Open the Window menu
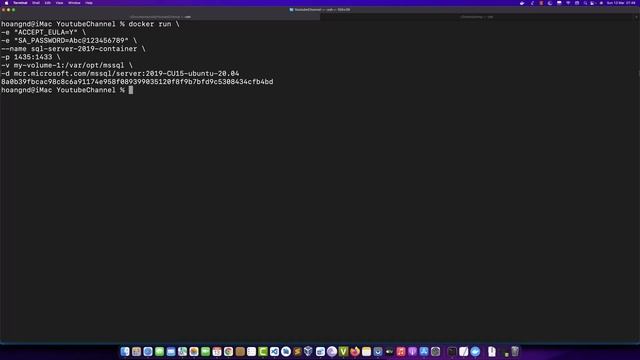The height and width of the screenshot is (360, 640). pos(74,3)
